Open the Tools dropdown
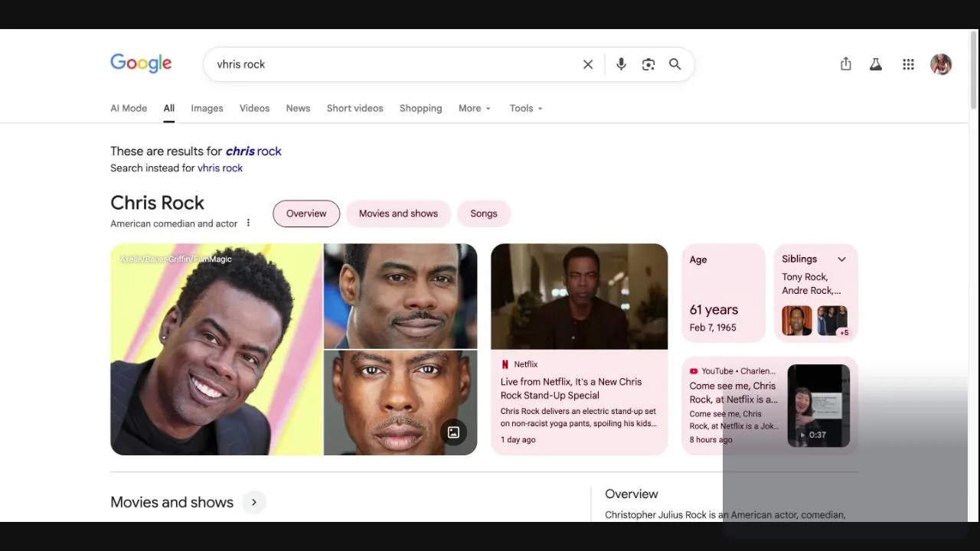This screenshot has width=980, height=551. (x=526, y=108)
